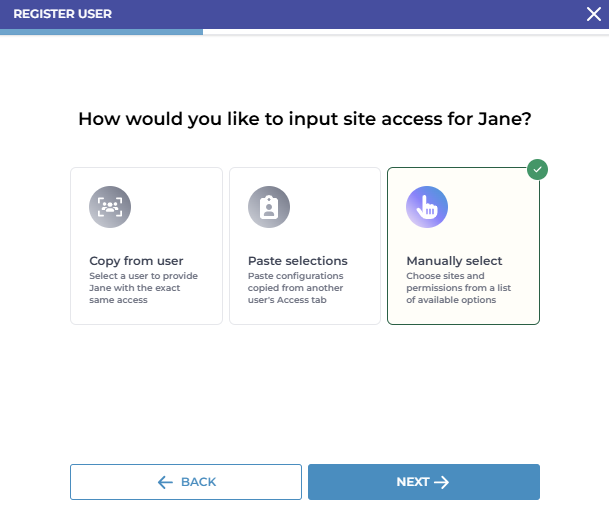Image resolution: width=609 pixels, height=517 pixels.
Task: Click the left arrow icon beside BACK
Action: tap(166, 482)
